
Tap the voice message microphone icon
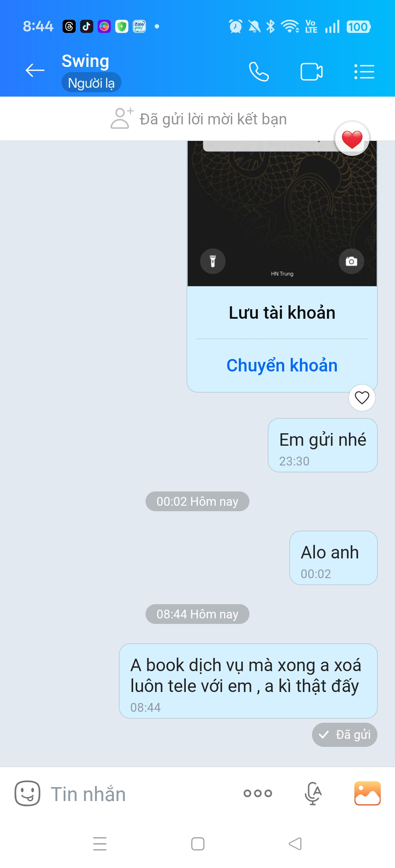[x=313, y=793]
